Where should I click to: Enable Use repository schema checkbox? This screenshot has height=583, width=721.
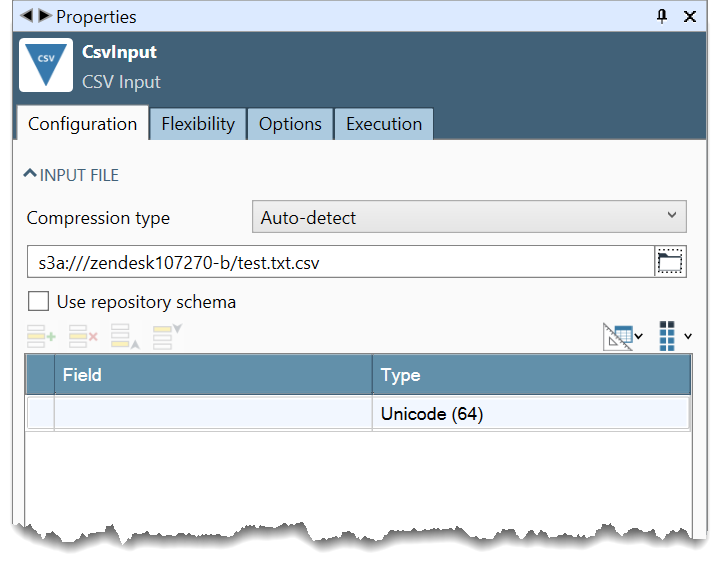pos(39,301)
